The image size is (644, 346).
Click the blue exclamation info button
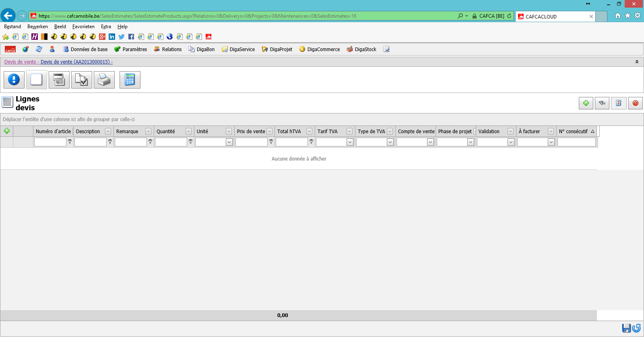(x=14, y=80)
